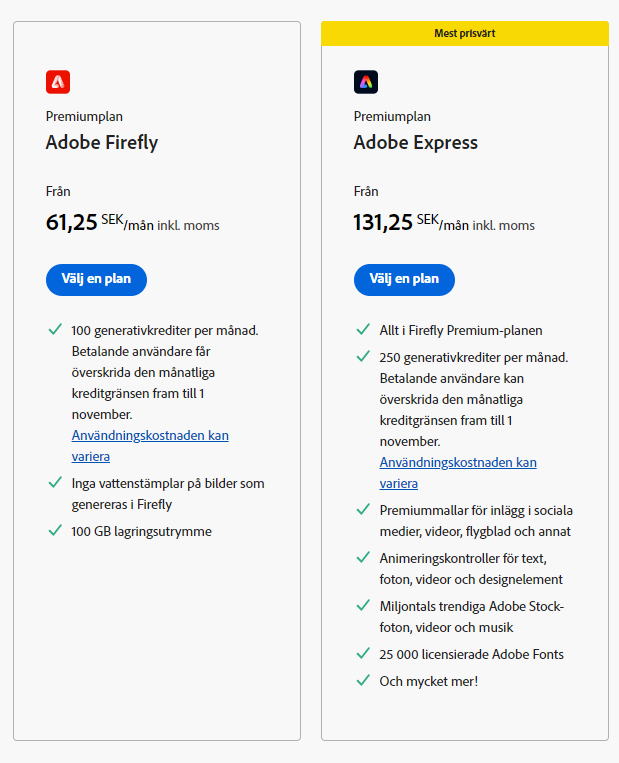Click checkmark beside 250 generativkrediter per månad
The image size is (619, 763).
point(363,356)
